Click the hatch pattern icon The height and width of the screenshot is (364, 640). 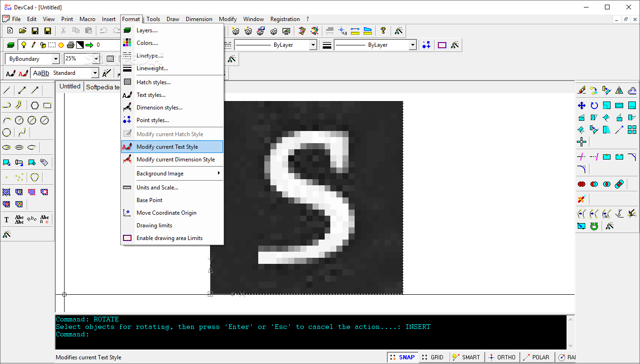(x=110, y=59)
